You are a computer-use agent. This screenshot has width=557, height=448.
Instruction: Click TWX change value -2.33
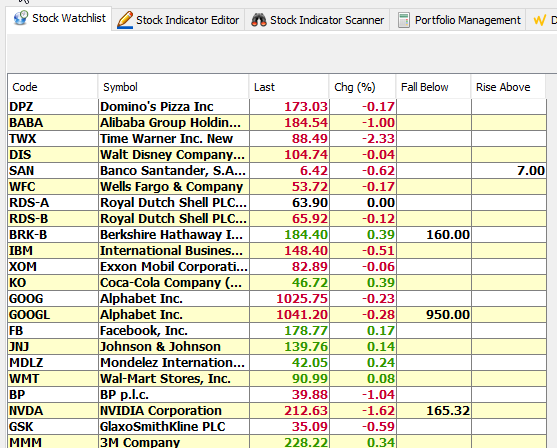[363, 139]
